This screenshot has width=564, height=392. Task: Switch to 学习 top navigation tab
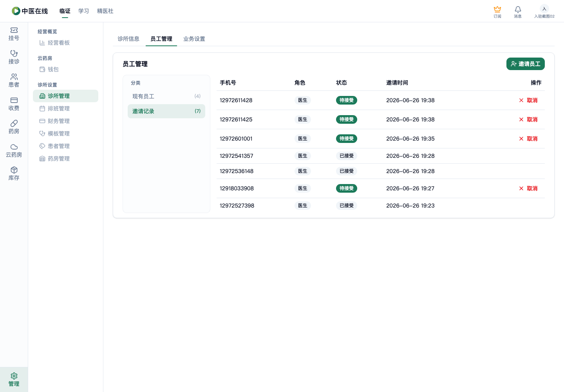(84, 11)
